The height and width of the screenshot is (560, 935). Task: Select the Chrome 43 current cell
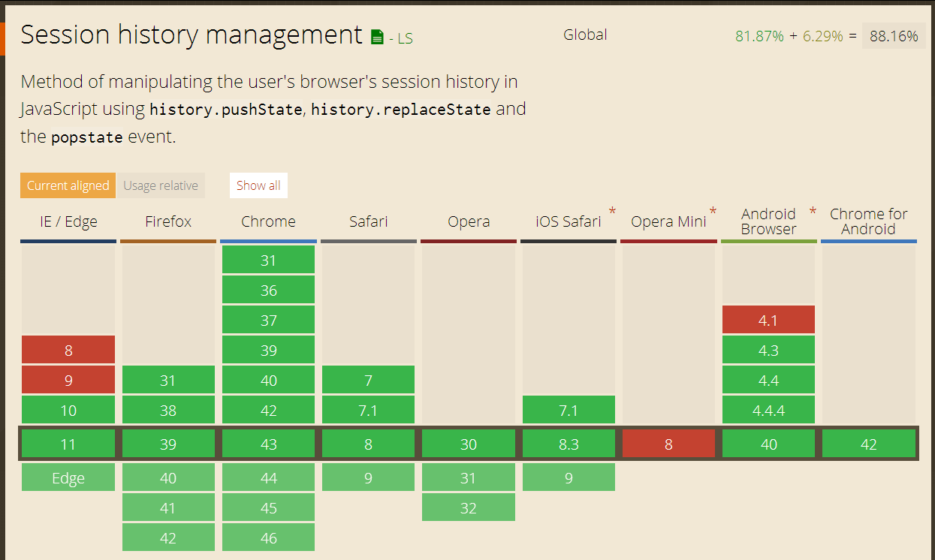[268, 444]
